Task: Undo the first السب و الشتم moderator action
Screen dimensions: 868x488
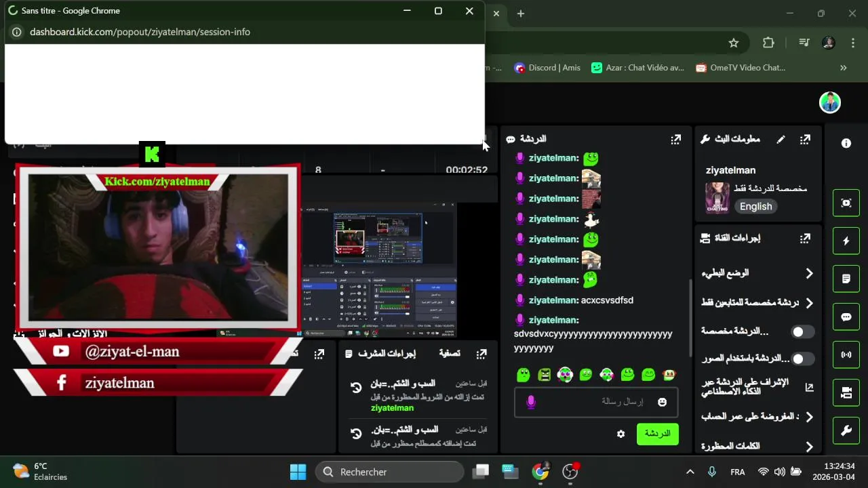Action: pyautogui.click(x=356, y=388)
